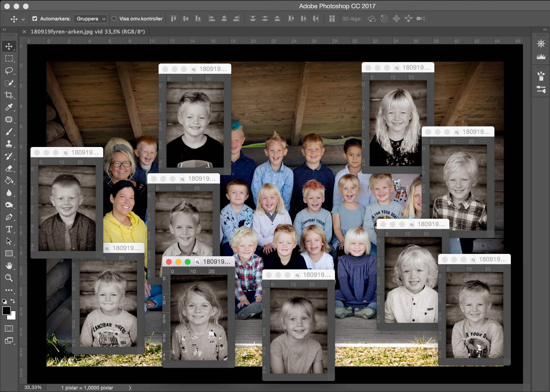Reset default foreground and background colors
550x392 pixels.
pyautogui.click(x=4, y=301)
